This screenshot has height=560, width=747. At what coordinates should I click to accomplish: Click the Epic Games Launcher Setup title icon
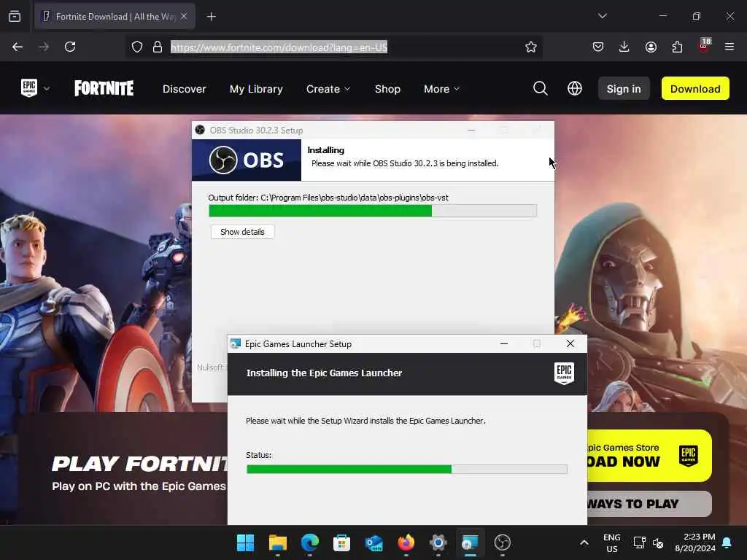(236, 344)
